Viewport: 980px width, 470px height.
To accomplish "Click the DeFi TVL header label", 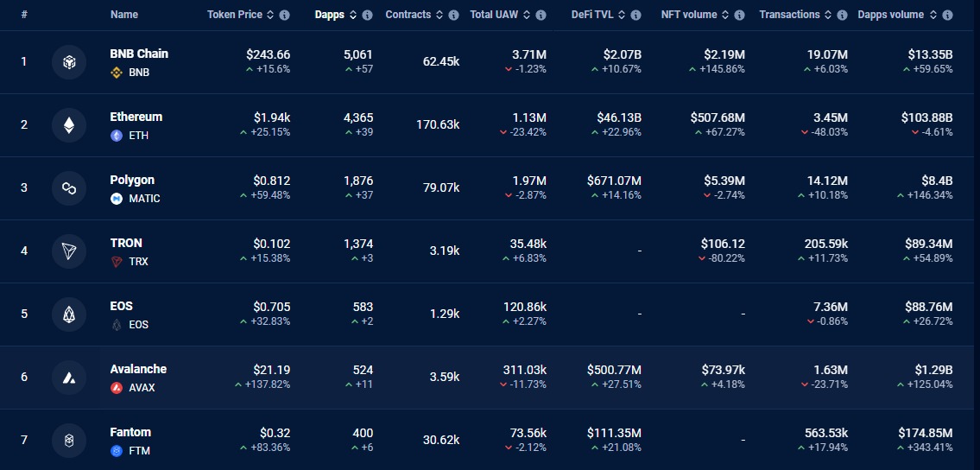I will [592, 15].
